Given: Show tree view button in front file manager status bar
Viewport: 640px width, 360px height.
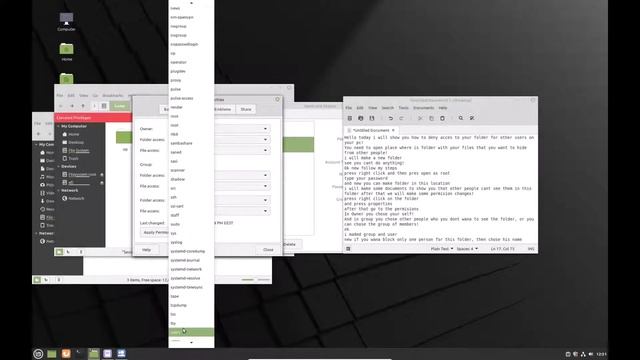Looking at the screenshot, I should click(x=68, y=252).
